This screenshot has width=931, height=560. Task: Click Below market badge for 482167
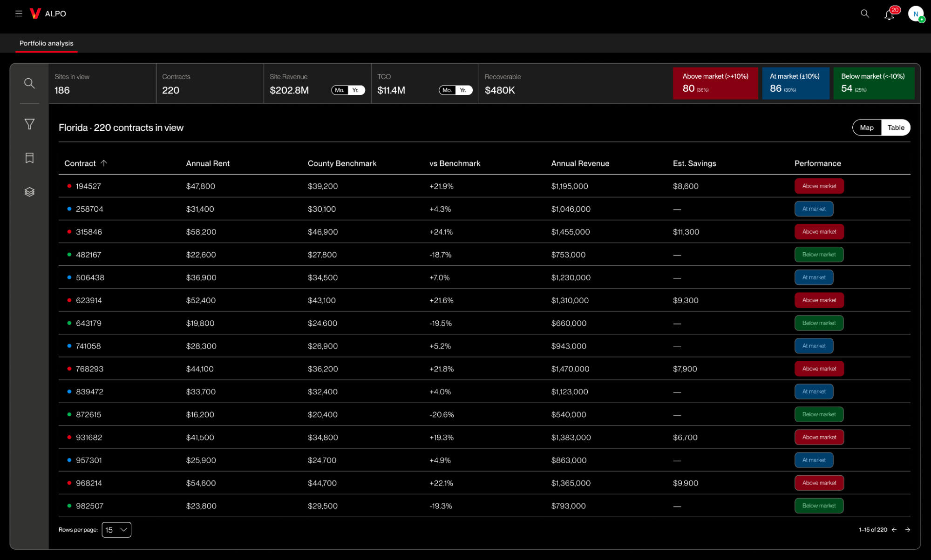pos(819,255)
